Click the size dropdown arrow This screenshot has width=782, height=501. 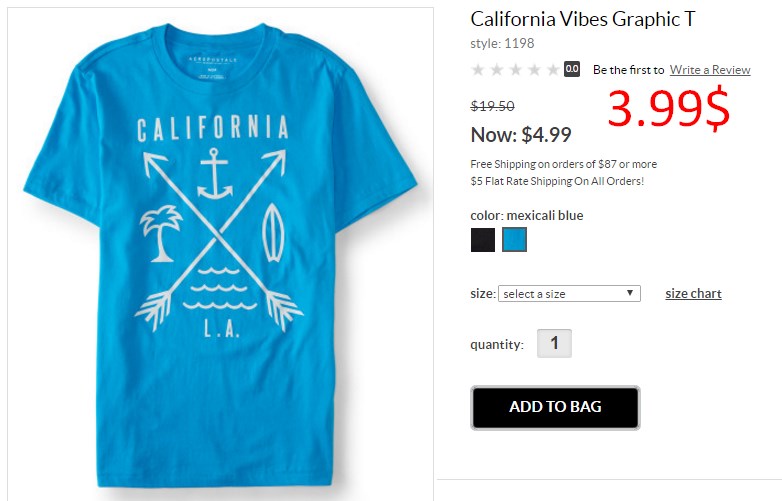(x=630, y=293)
